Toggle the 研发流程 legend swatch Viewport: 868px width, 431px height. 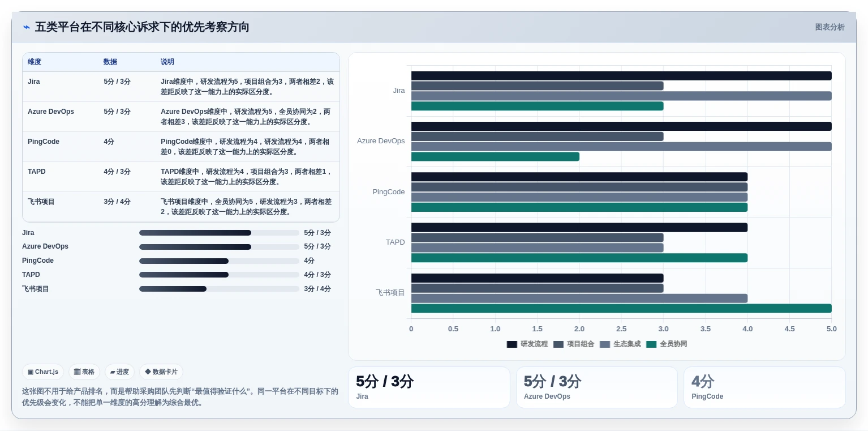click(512, 344)
